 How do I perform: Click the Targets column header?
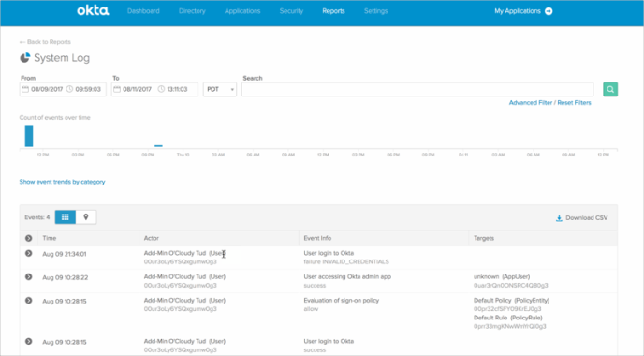click(484, 238)
